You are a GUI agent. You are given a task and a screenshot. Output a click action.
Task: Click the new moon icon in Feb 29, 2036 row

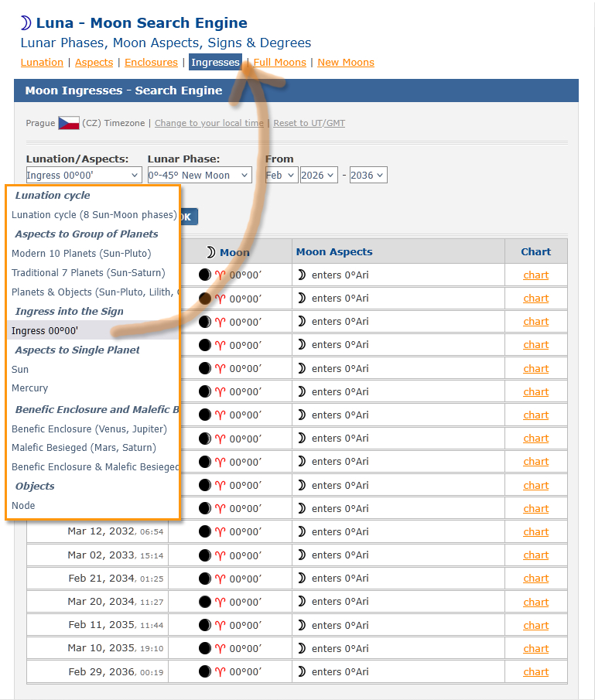click(205, 672)
